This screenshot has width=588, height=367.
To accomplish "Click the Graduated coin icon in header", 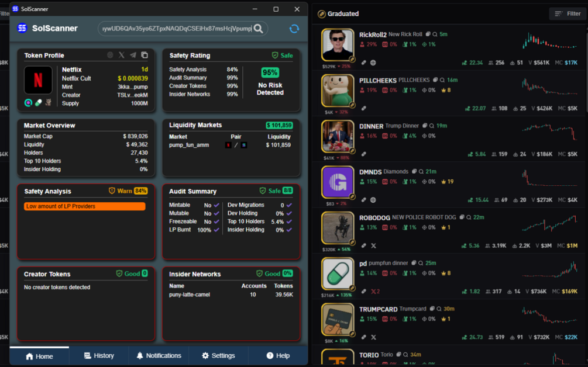I will click(x=321, y=14).
